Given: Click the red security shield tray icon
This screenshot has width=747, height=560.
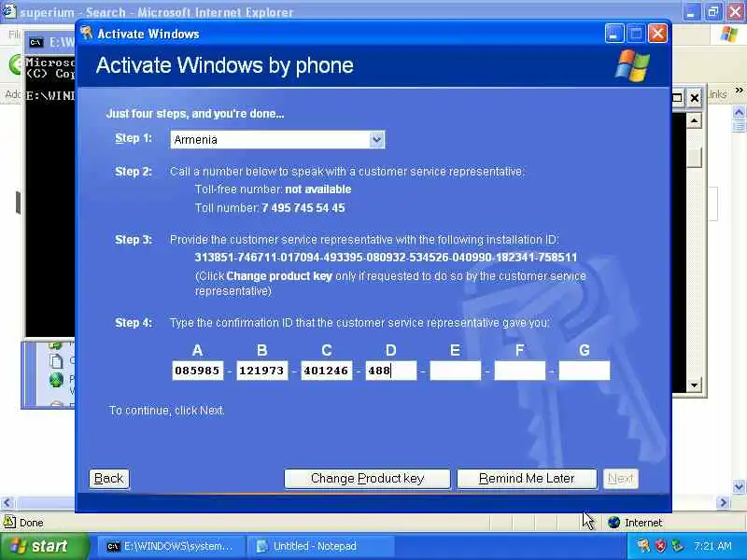Looking at the screenshot, I should (x=660, y=546).
